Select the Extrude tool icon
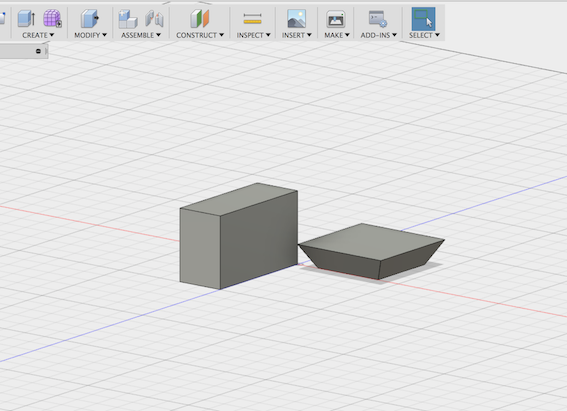Image resolution: width=567 pixels, height=411 pixels. click(x=26, y=18)
